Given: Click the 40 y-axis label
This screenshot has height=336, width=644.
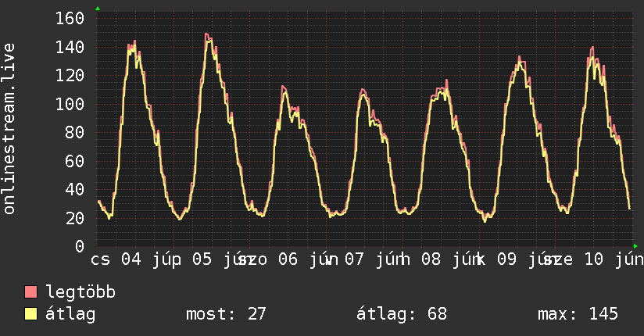Looking at the screenshot, I should point(75,189).
